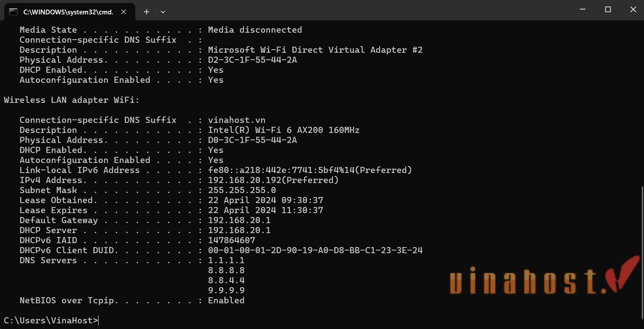Click the DHCPv6 Client DUID value
This screenshot has height=329, width=644.
[315, 250]
